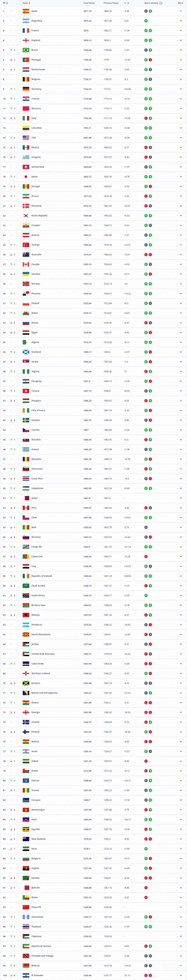
Task: Click the South Africa flag icon
Action: pos(26,595)
